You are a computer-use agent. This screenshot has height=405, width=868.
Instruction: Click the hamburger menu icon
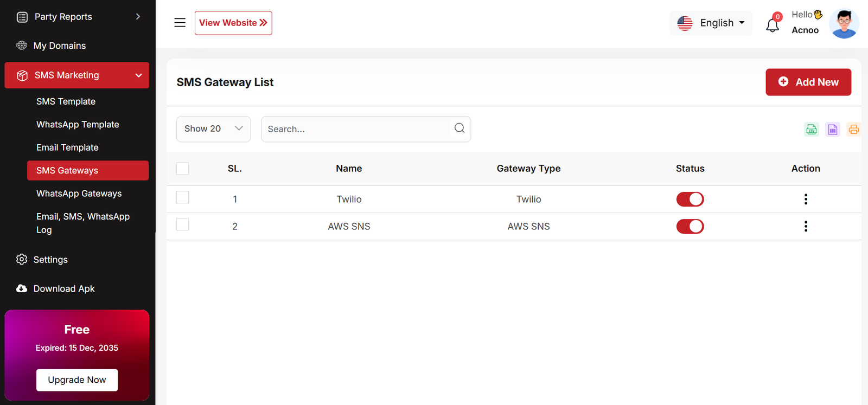click(180, 23)
